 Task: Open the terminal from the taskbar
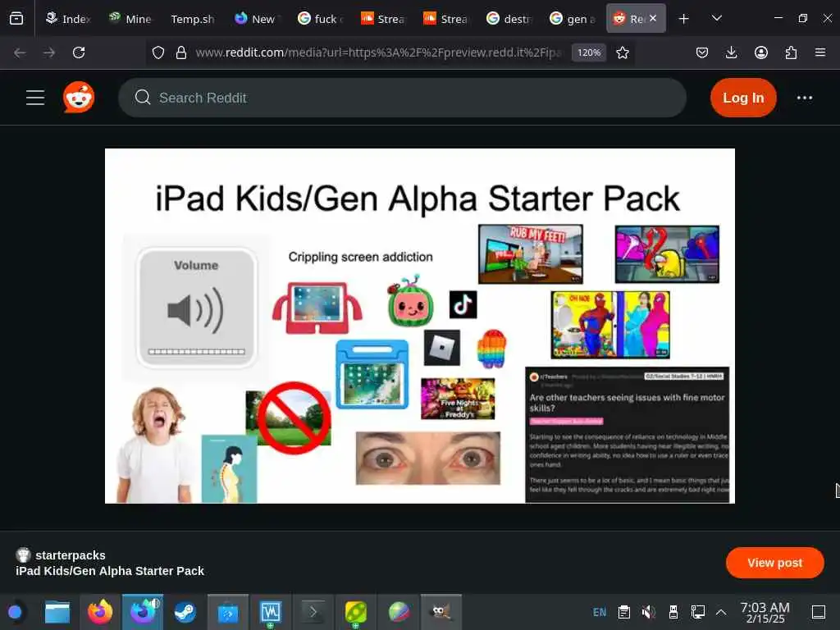coord(313,612)
